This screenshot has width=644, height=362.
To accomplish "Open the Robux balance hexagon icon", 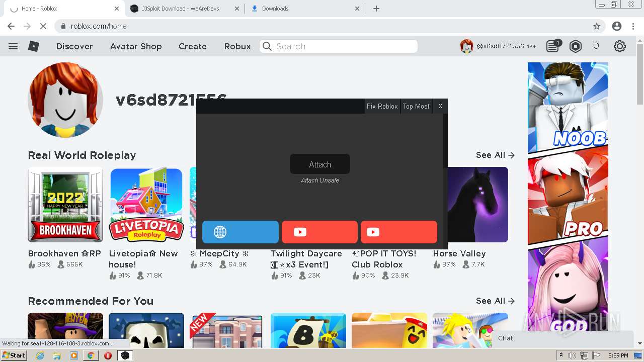I will (x=576, y=46).
